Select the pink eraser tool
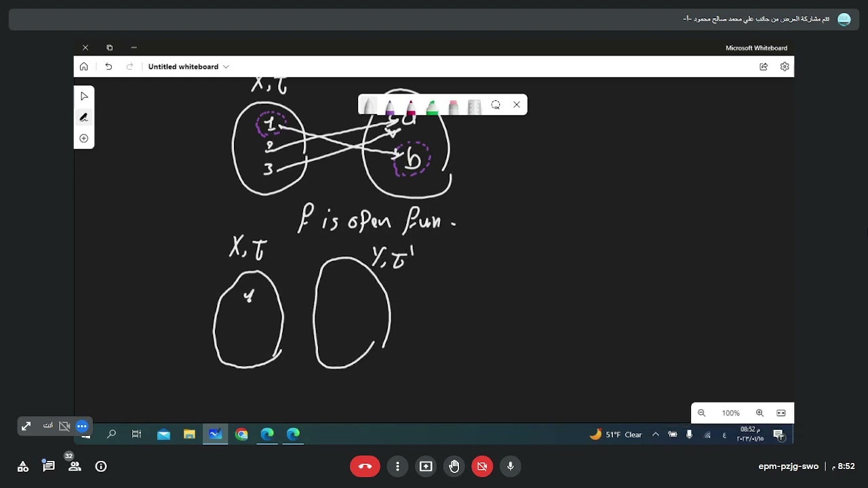Screen dimensions: 868x488 [453, 106]
